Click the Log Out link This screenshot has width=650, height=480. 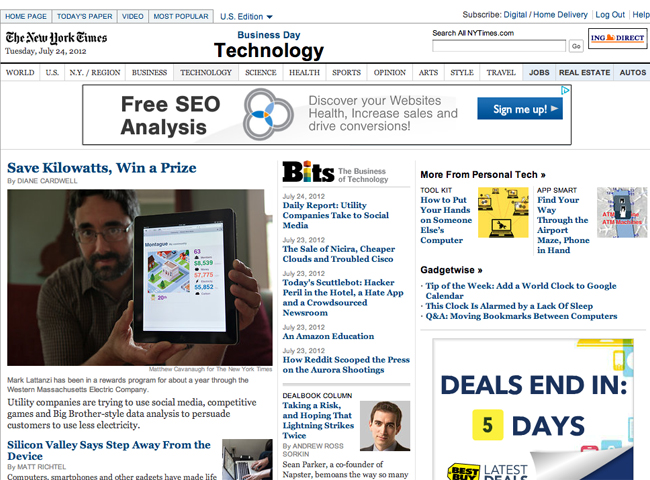610,15
